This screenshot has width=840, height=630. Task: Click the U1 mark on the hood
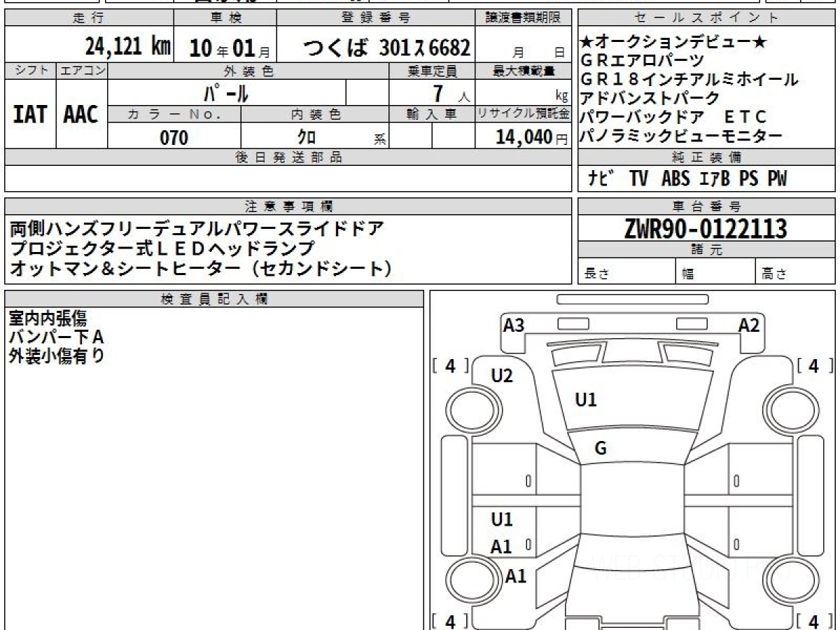tap(585, 400)
